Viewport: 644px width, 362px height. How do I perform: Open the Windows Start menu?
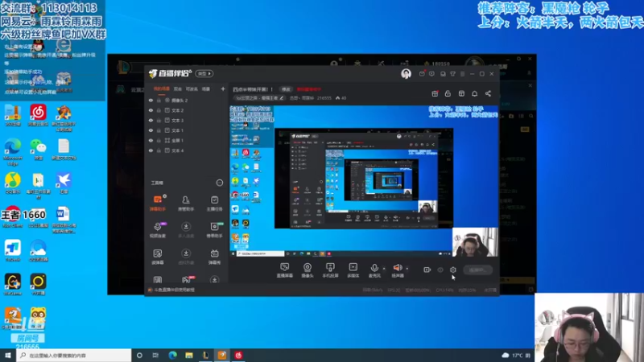tap(8, 356)
